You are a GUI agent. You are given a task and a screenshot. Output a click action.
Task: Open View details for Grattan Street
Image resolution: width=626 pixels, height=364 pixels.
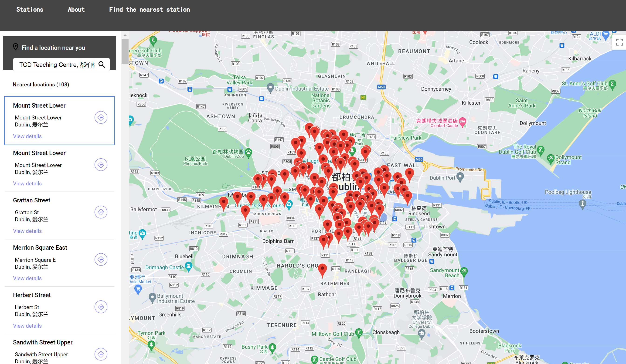pos(27,231)
